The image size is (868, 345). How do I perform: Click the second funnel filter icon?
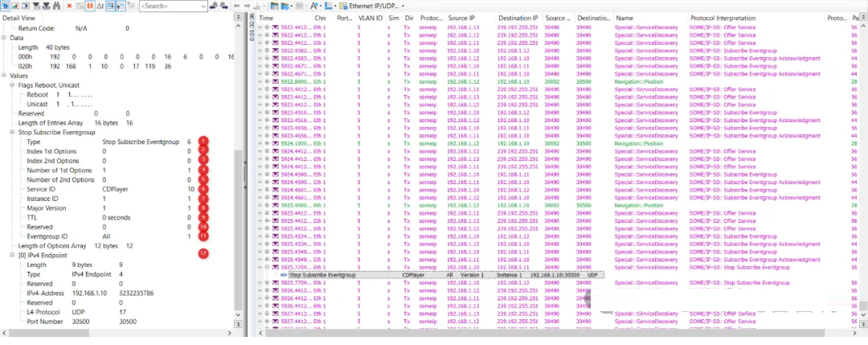[x=45, y=6]
